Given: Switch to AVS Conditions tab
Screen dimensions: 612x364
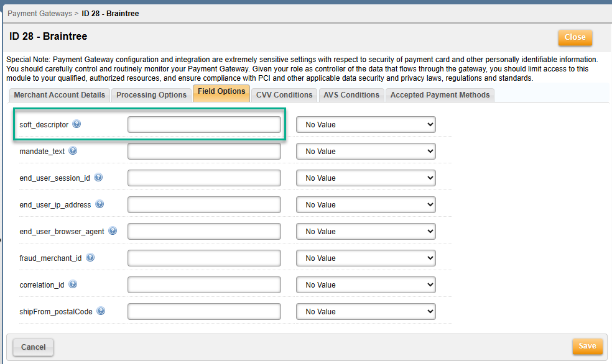Looking at the screenshot, I should (351, 95).
